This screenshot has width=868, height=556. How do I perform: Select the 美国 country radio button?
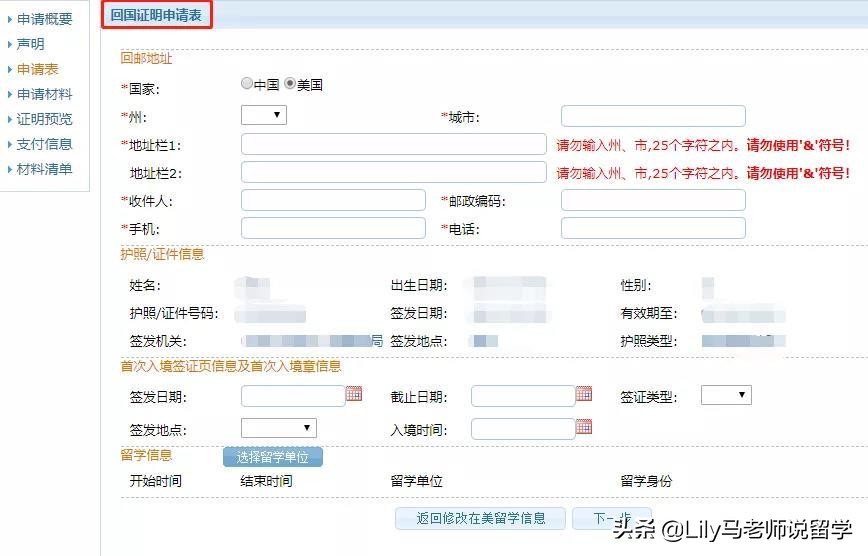(x=290, y=84)
